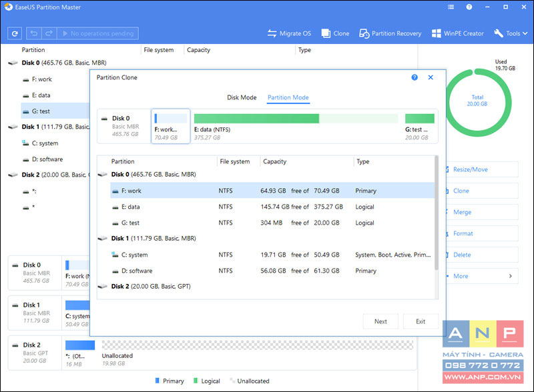
Task: Click the title bar help question icon
Action: [x=469, y=7]
